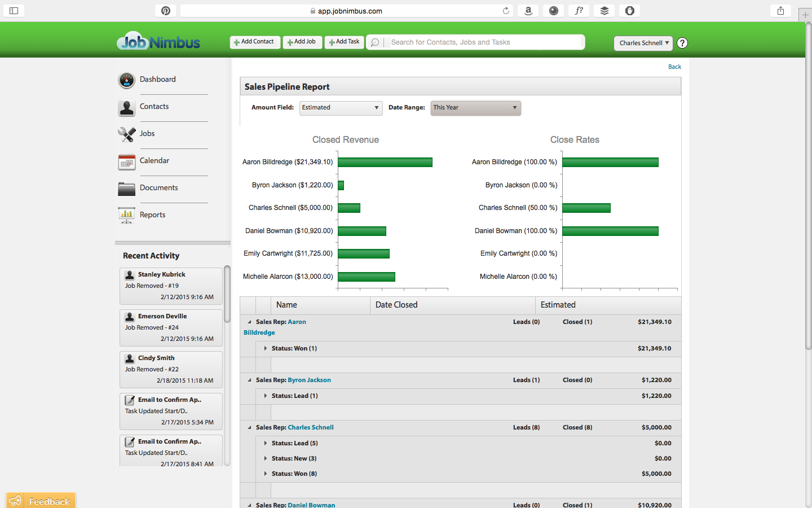Expand Status: New (3) row
The image size is (812, 508).
pos(265,458)
